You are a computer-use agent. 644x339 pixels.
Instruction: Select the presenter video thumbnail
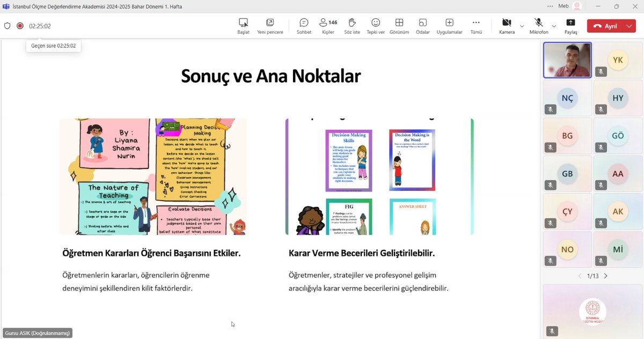point(567,60)
